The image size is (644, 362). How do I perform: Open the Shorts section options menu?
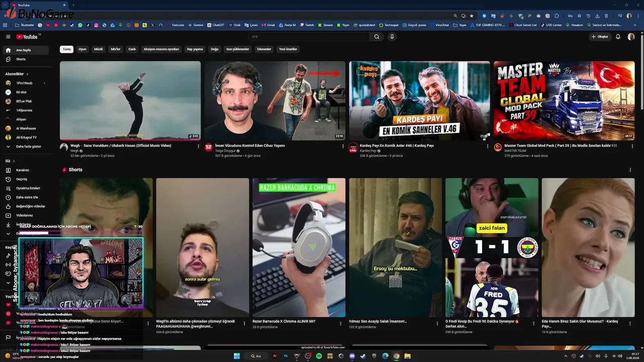tap(630, 170)
